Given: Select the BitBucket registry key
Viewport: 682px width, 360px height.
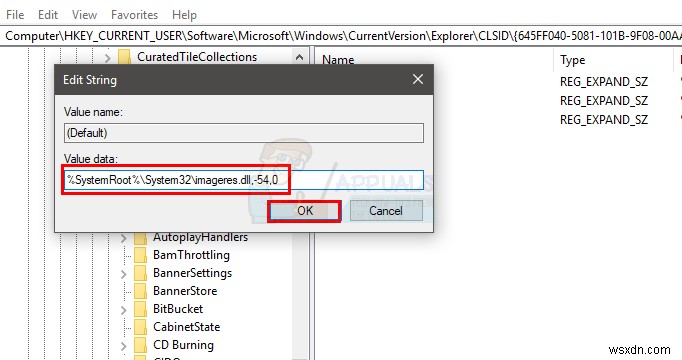Looking at the screenshot, I should point(178,309).
